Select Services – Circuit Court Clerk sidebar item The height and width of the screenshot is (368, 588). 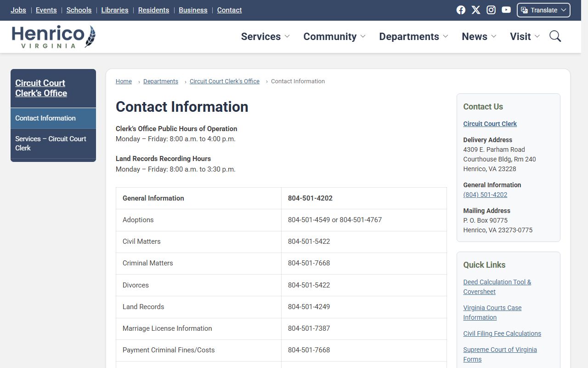pyautogui.click(x=53, y=144)
